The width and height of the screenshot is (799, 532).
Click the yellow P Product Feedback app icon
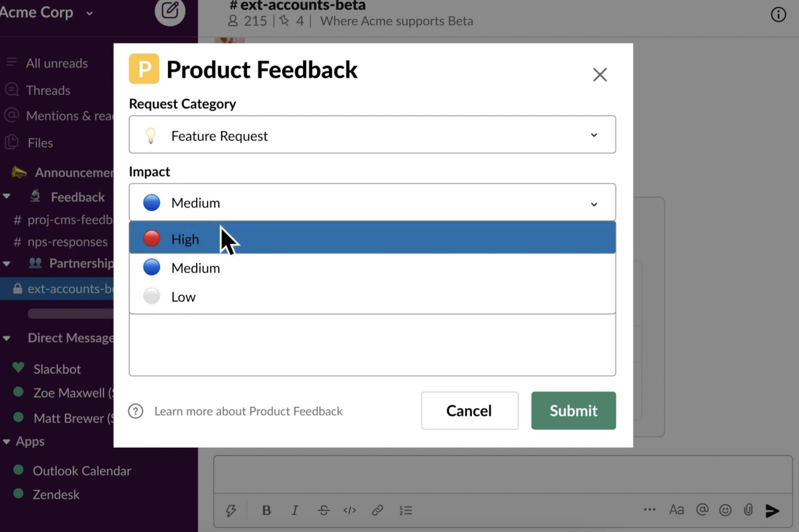point(144,69)
